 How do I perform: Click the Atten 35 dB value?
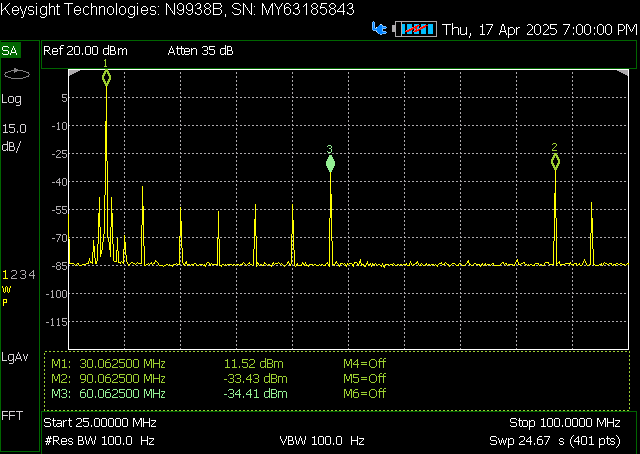coord(200,51)
